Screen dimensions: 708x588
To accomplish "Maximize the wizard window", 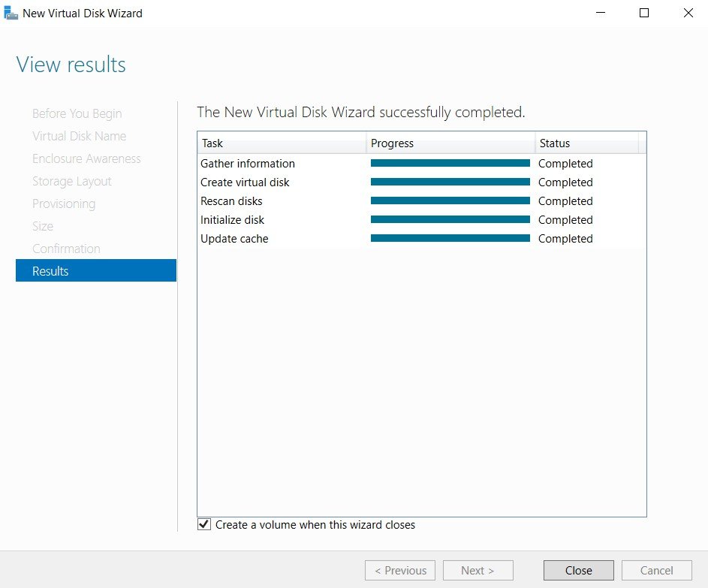I will 644,13.
